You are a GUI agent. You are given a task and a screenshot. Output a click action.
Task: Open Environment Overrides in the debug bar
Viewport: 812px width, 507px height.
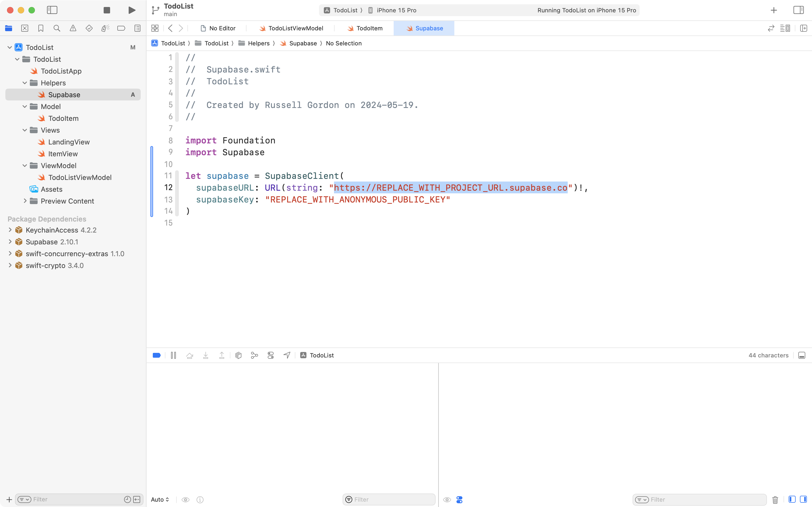(x=271, y=355)
